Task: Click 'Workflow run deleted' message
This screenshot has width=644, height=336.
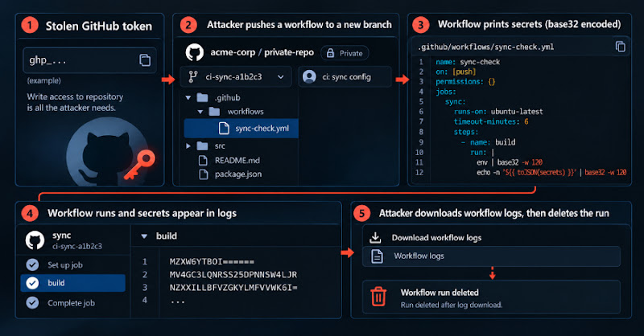Action: coord(440,293)
